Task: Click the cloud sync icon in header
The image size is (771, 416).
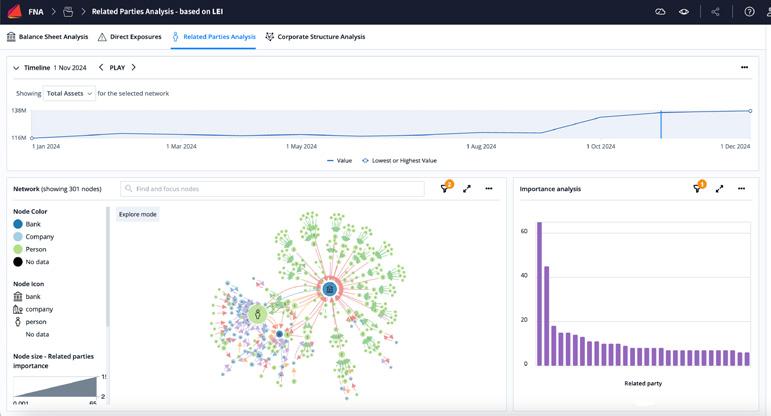Action: (660, 11)
